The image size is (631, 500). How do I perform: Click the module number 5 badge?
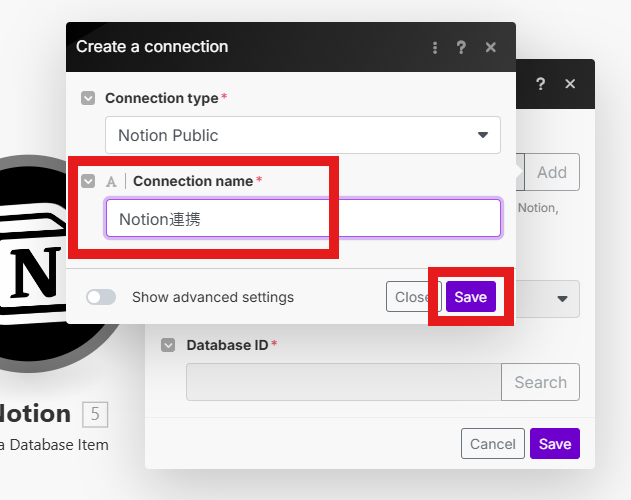pyautogui.click(x=95, y=414)
